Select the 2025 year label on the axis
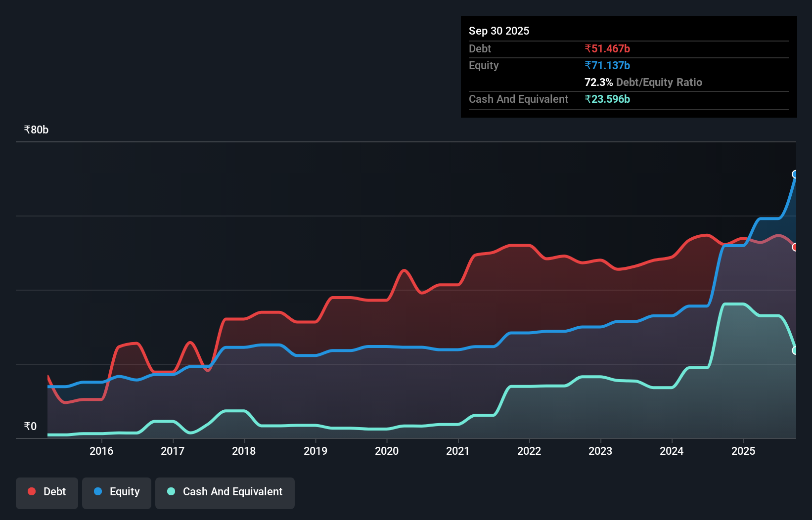The image size is (812, 520). click(x=744, y=451)
